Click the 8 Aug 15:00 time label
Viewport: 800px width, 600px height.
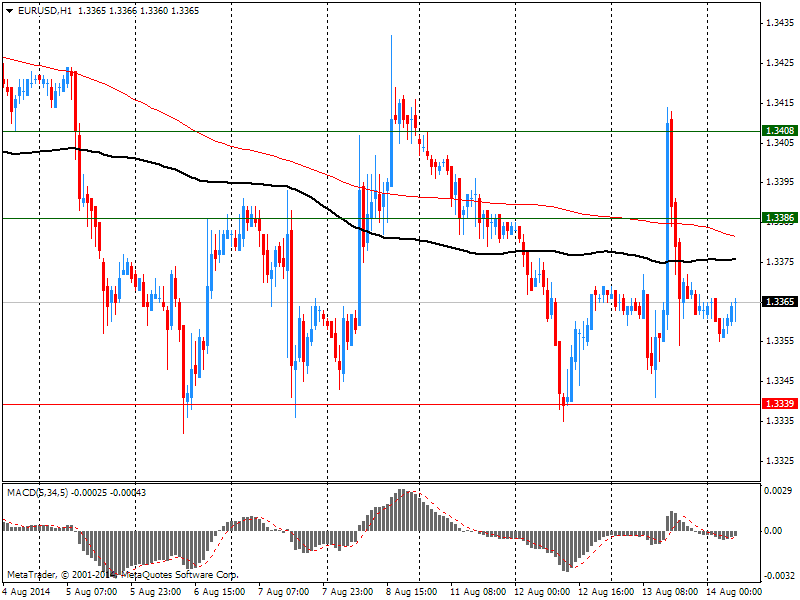(x=411, y=592)
